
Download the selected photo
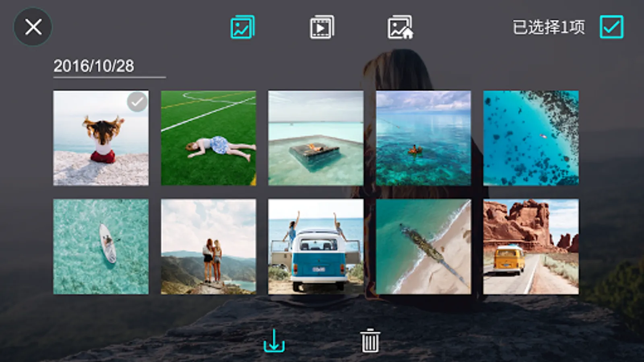click(x=274, y=341)
